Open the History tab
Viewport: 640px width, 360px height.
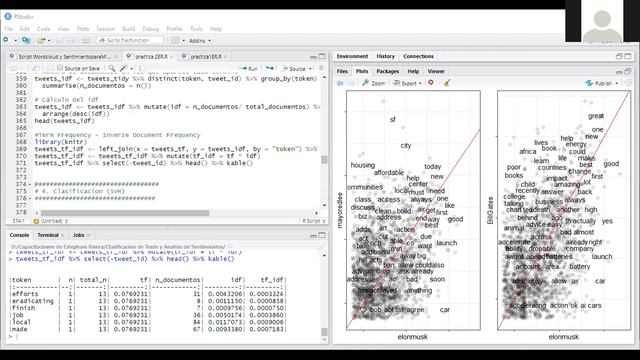click(x=385, y=56)
